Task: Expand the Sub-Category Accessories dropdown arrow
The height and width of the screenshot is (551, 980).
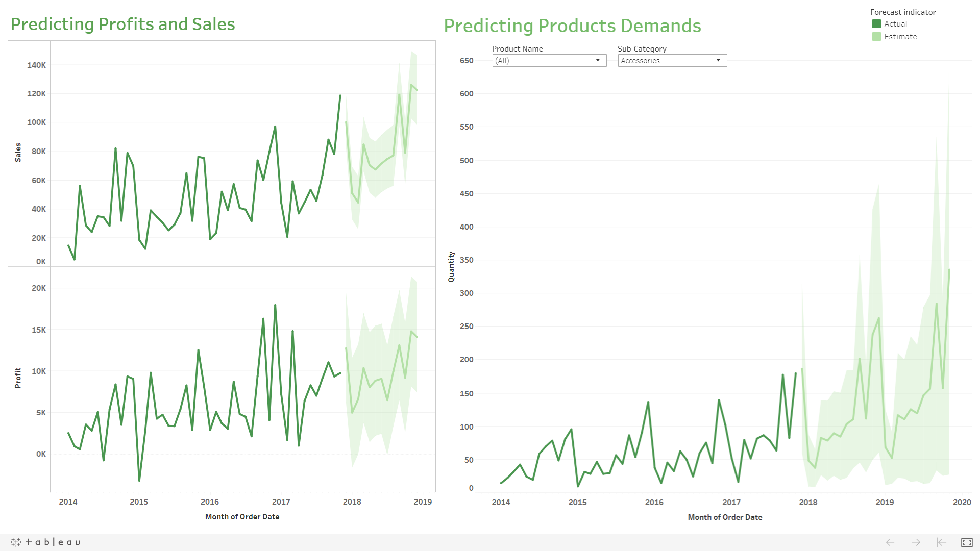Action: tap(718, 60)
